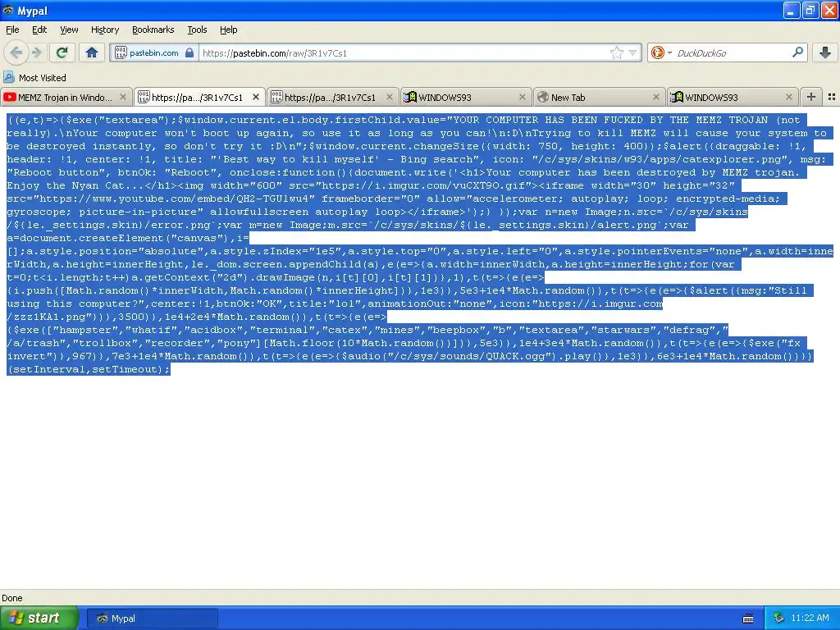Open the Tools menu

coord(197,30)
